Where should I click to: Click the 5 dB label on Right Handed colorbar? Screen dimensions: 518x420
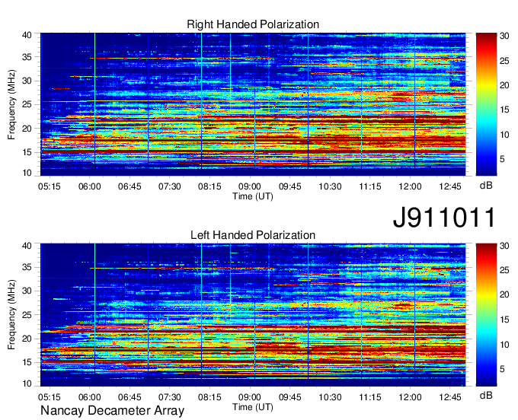[502, 159]
